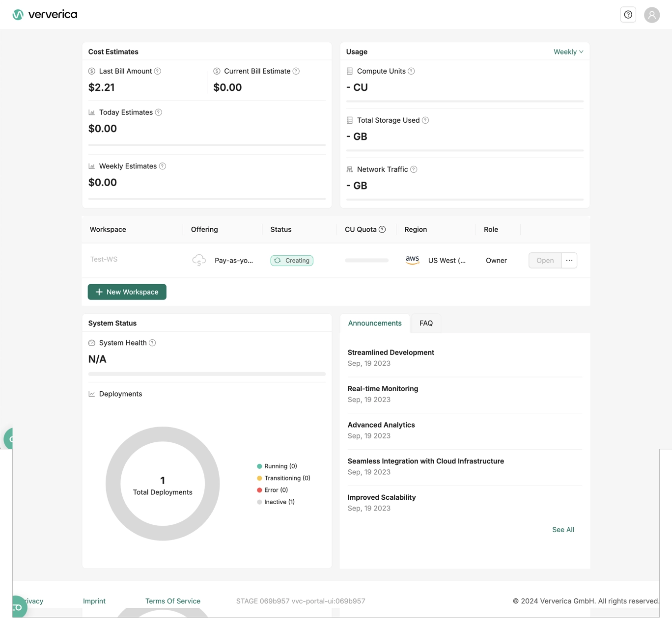This screenshot has height=621, width=672.
Task: Click Total Storage Used help icon
Action: [x=425, y=120]
